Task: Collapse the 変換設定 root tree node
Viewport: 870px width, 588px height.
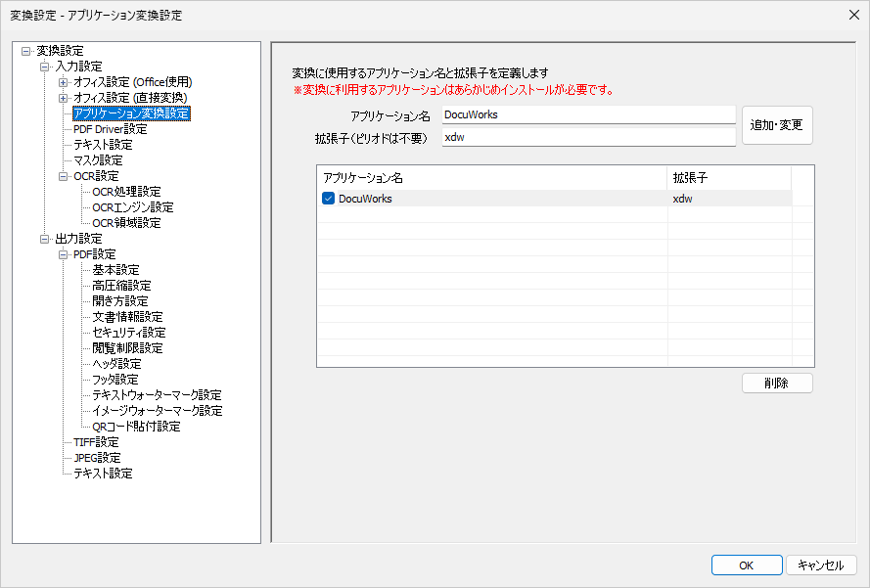Action: (25, 51)
